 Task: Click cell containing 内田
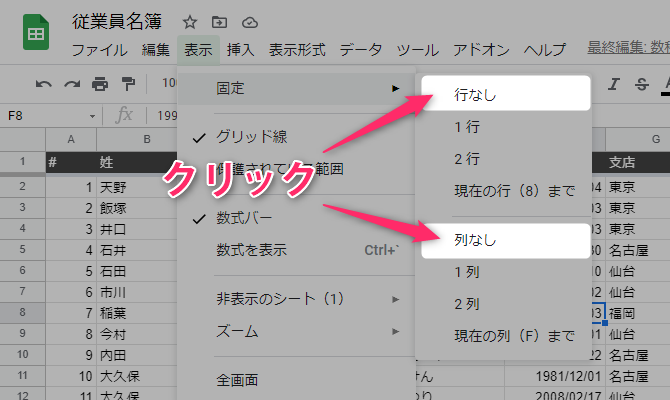[x=137, y=355]
